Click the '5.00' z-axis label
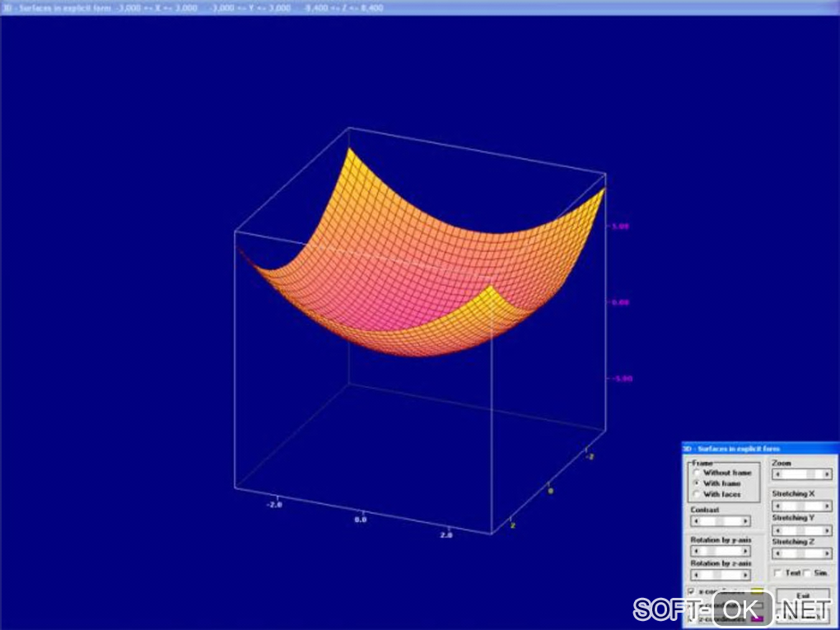The height and width of the screenshot is (630, 840). tap(620, 226)
